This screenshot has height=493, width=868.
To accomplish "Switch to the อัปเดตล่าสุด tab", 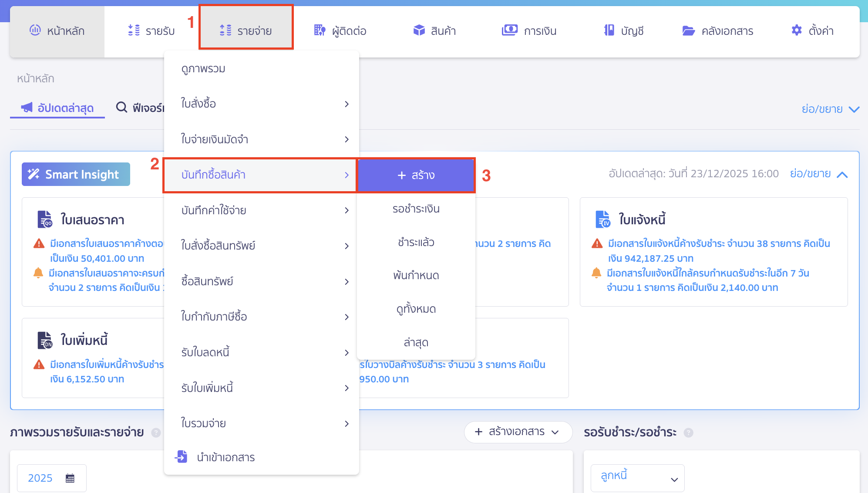I will (x=57, y=108).
